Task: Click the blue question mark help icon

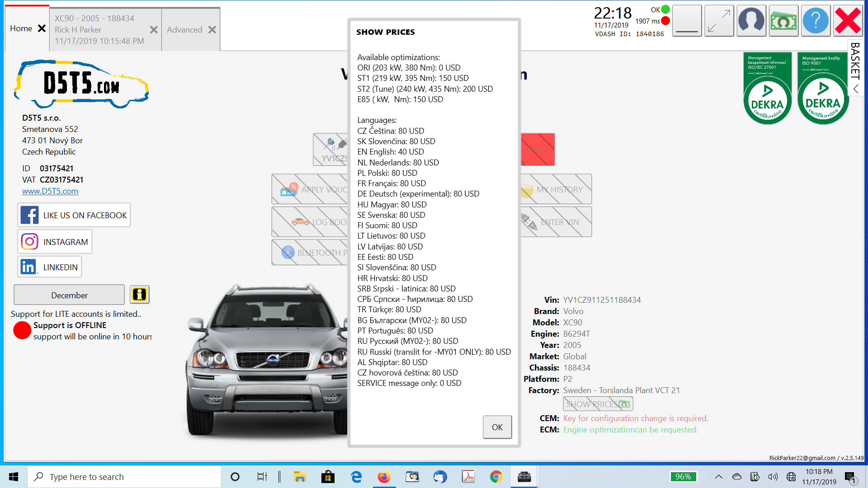Action: tap(816, 21)
